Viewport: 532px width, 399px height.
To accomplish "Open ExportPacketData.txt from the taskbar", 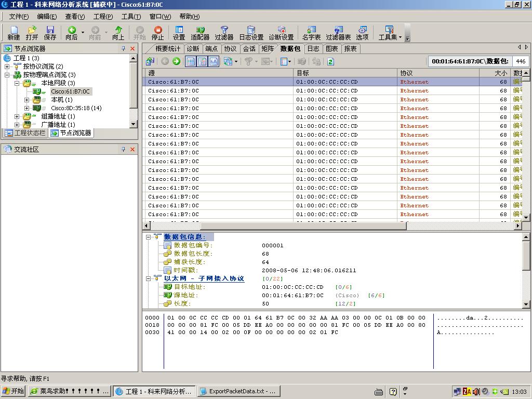I will click(238, 391).
